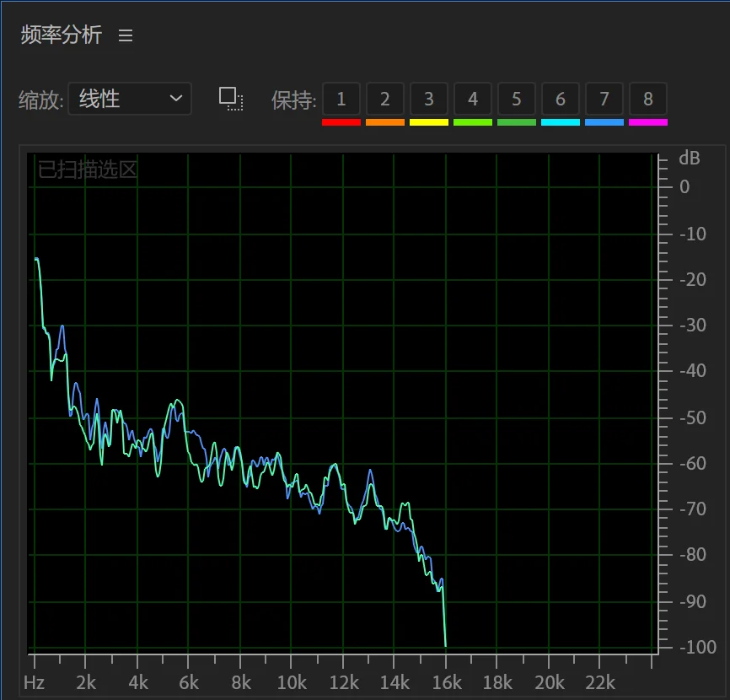
Task: Click the 保持 label
Action: tap(293, 100)
